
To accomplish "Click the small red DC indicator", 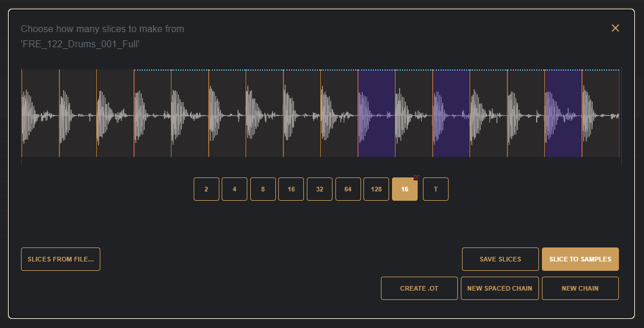I will pyautogui.click(x=416, y=177).
